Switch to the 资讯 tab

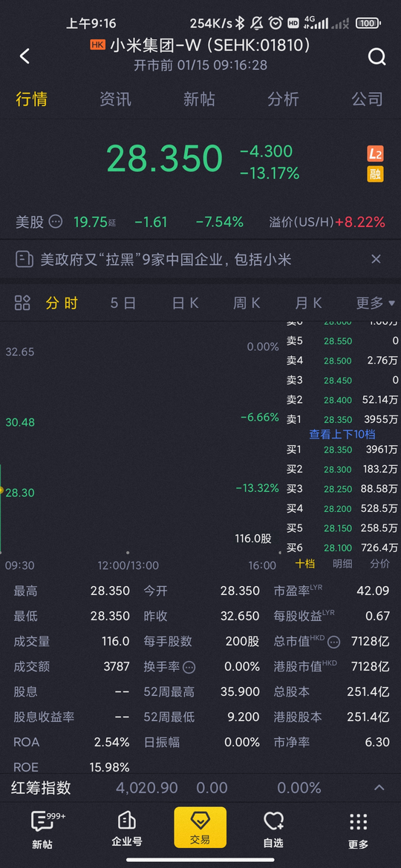[116, 99]
